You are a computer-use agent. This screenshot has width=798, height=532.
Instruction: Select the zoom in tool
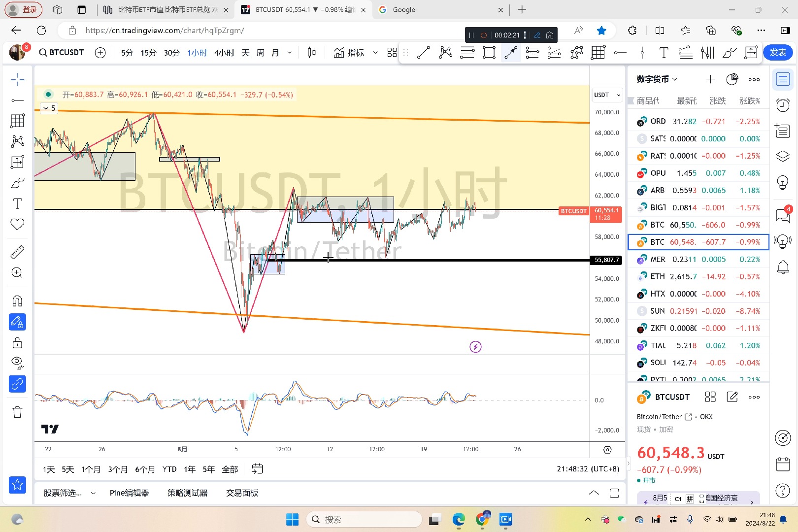[x=17, y=273]
